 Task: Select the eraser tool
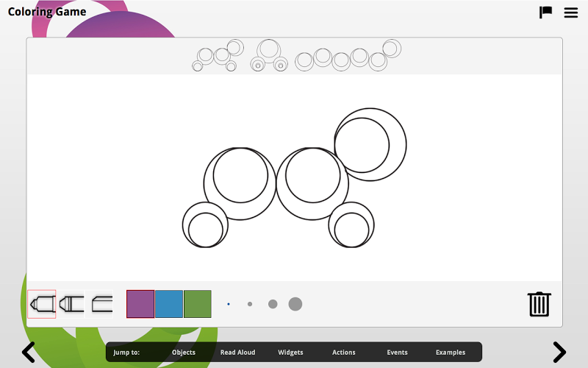pos(99,304)
